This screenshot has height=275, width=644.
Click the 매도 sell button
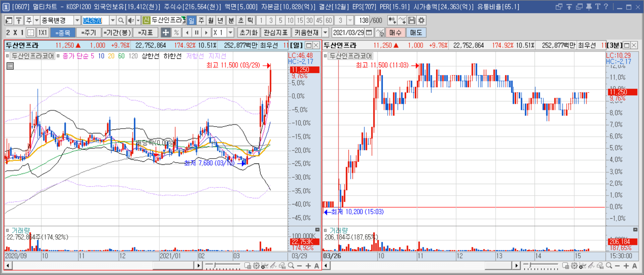(x=416, y=33)
